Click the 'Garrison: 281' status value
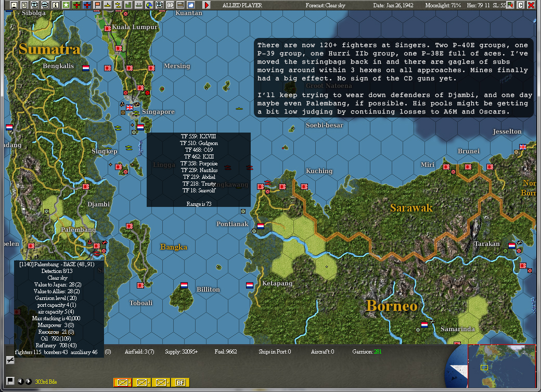541x392 pixels. click(367, 351)
